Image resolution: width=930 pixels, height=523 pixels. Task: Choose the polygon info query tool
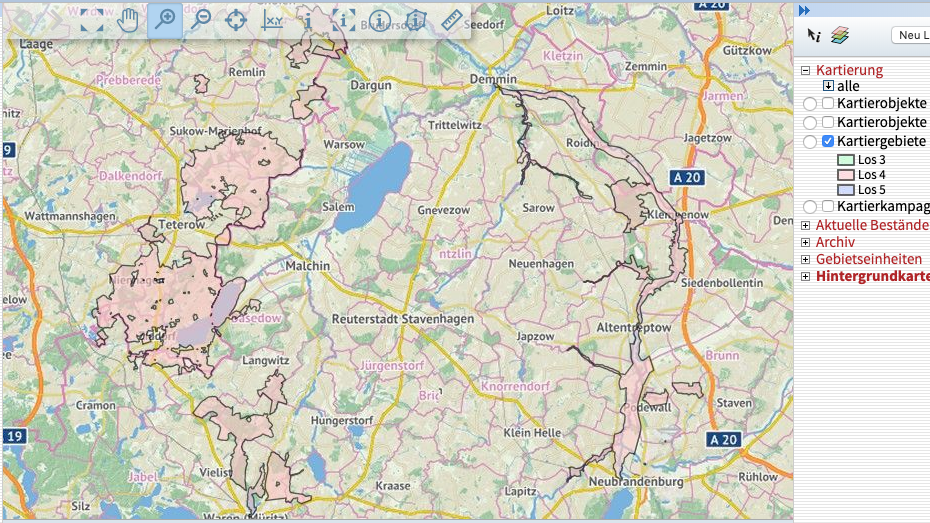[x=417, y=21]
